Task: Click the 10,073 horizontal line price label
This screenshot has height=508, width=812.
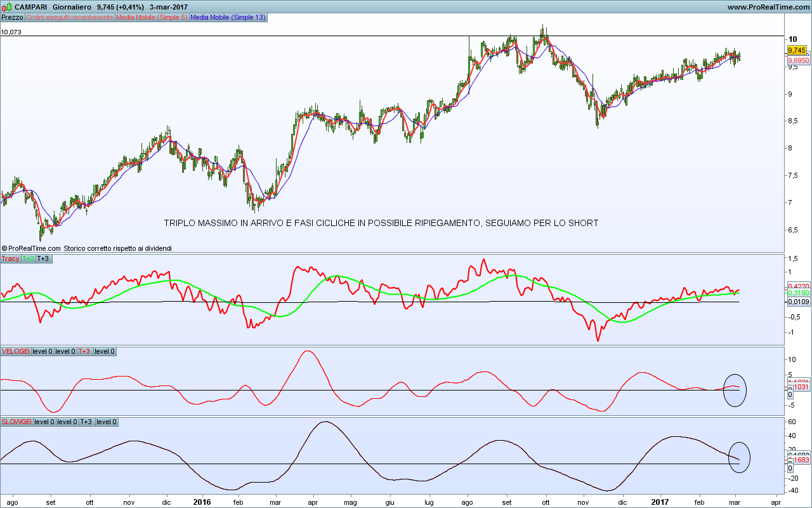Action: (x=11, y=31)
